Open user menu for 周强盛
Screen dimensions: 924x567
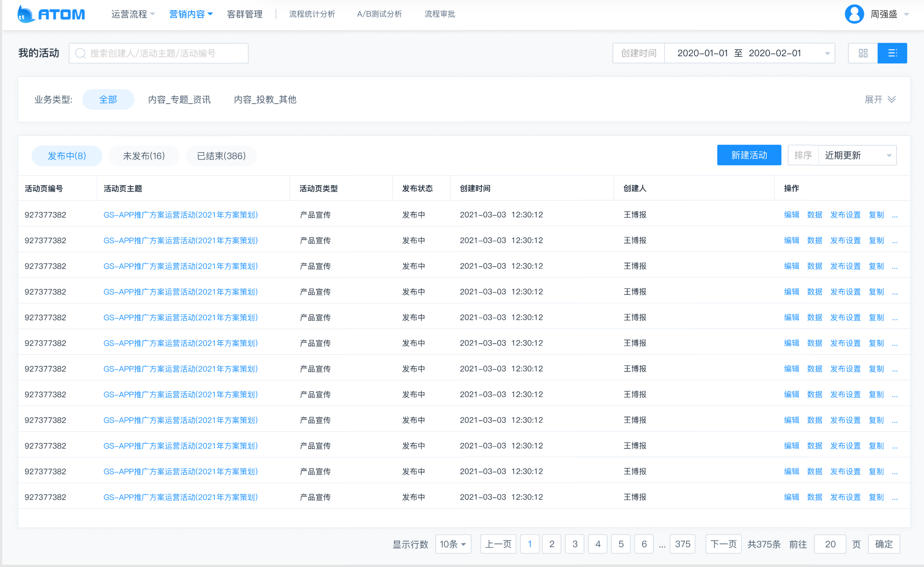tap(889, 14)
